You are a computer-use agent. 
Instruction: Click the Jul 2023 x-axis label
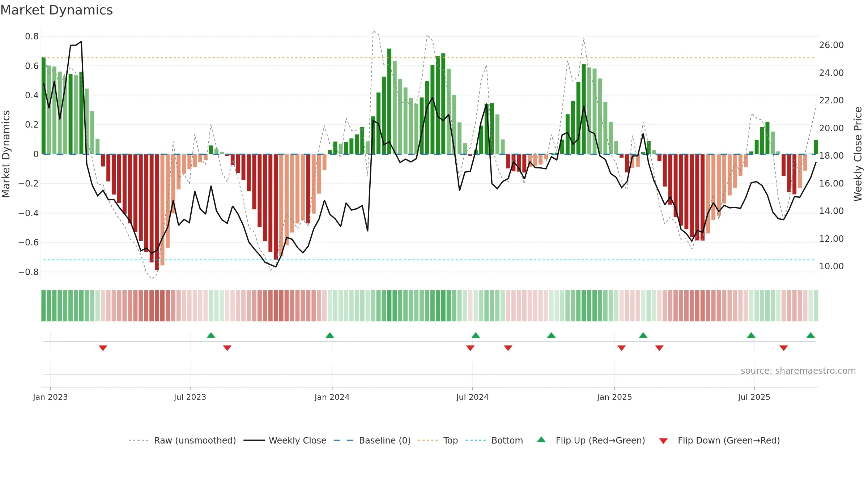190,397
